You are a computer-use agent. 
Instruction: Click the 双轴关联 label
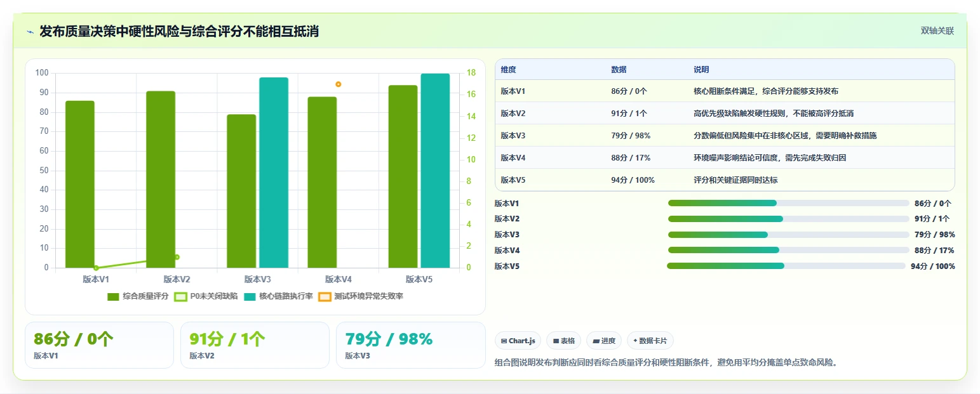937,31
